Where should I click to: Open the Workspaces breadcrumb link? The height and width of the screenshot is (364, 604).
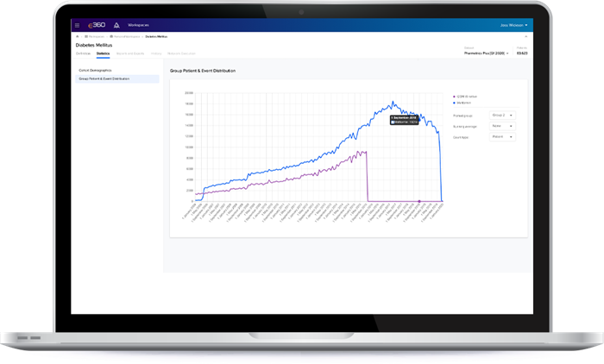(95, 36)
